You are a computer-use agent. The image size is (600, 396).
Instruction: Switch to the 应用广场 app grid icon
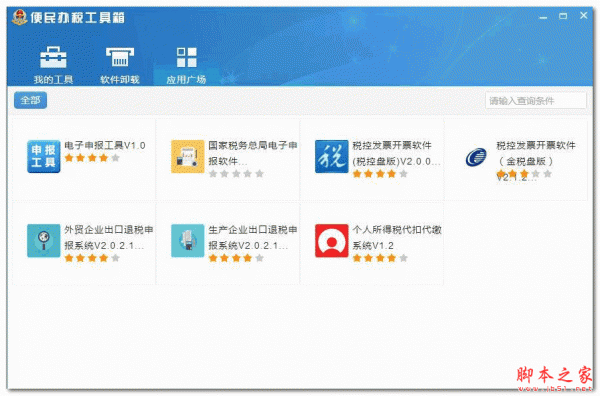pos(186,57)
